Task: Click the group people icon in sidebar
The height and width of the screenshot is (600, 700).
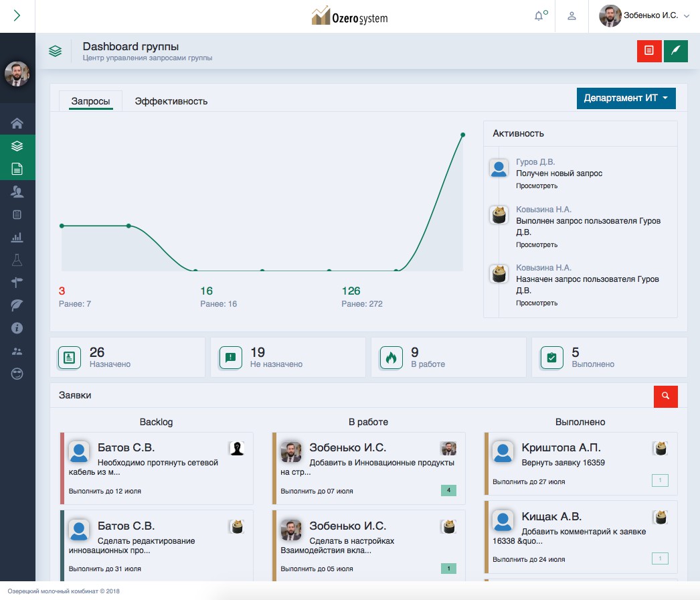Action: click(17, 351)
